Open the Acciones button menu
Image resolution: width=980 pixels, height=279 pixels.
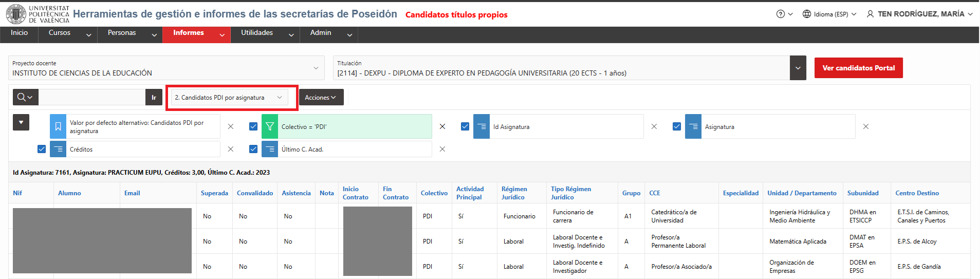[x=321, y=97]
